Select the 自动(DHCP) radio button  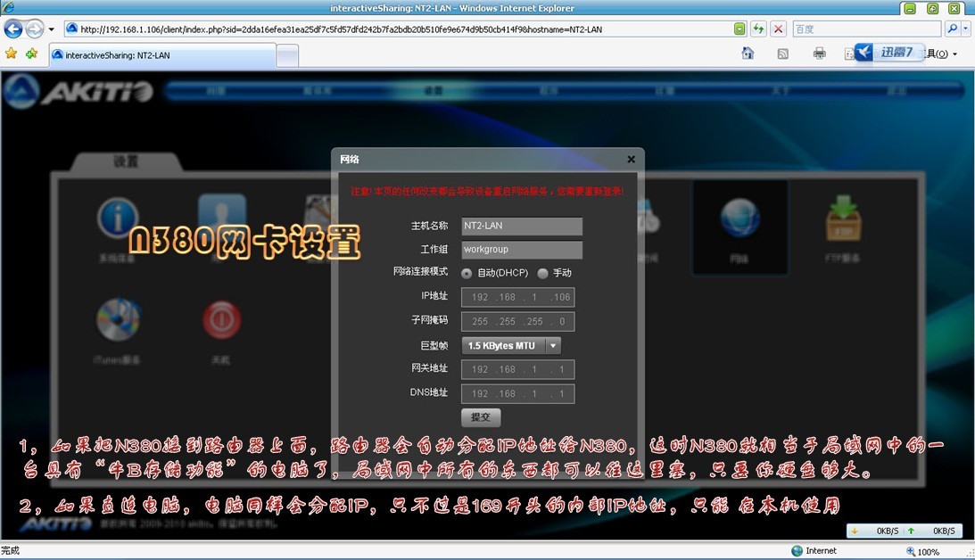467,273
